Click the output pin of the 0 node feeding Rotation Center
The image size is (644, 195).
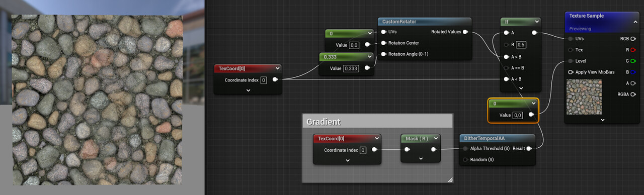(368, 45)
